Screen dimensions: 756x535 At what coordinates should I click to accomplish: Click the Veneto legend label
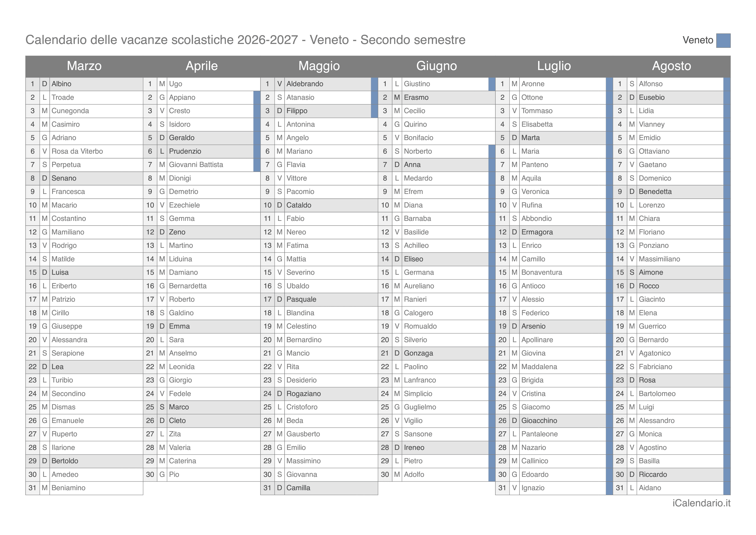698,40
